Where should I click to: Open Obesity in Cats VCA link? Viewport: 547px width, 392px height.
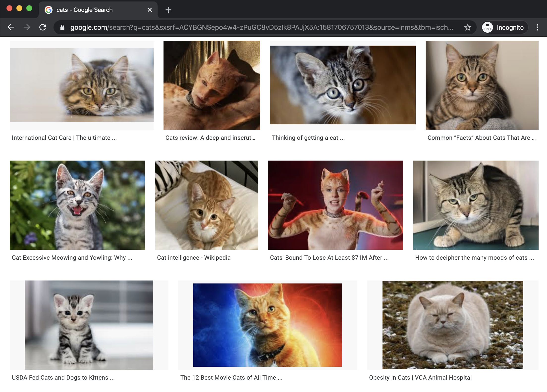click(420, 378)
